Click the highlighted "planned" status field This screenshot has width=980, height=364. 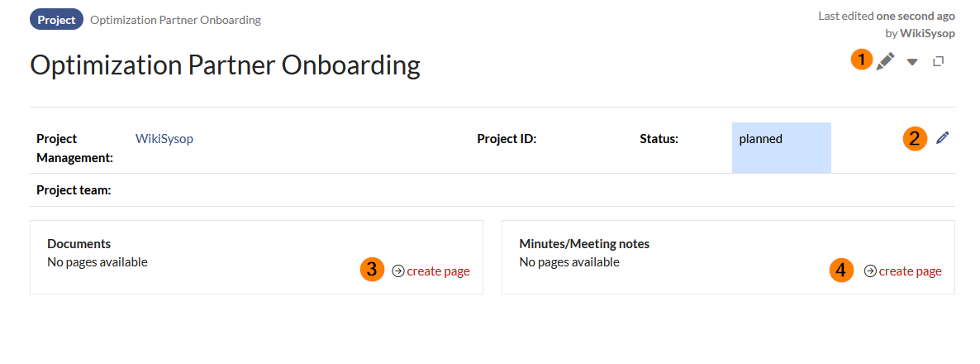click(781, 147)
